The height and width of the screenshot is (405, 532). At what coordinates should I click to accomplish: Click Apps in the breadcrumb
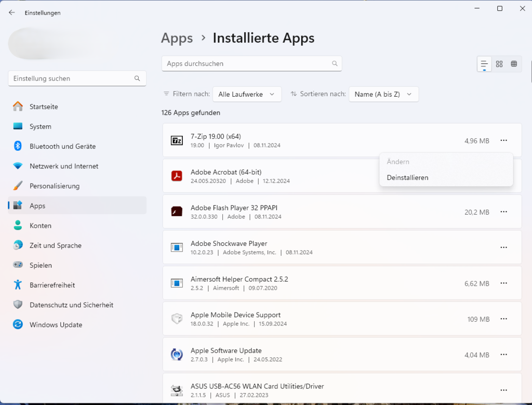click(177, 38)
